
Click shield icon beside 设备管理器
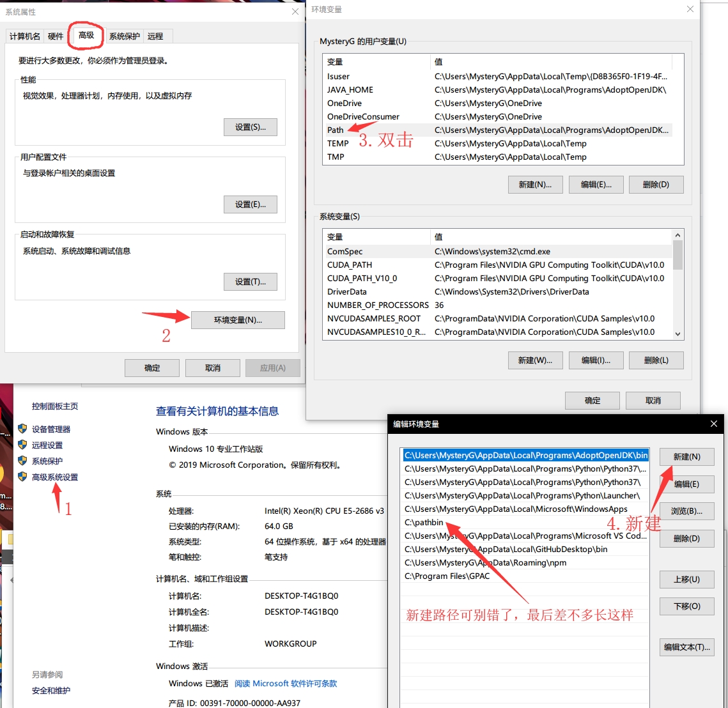point(22,429)
